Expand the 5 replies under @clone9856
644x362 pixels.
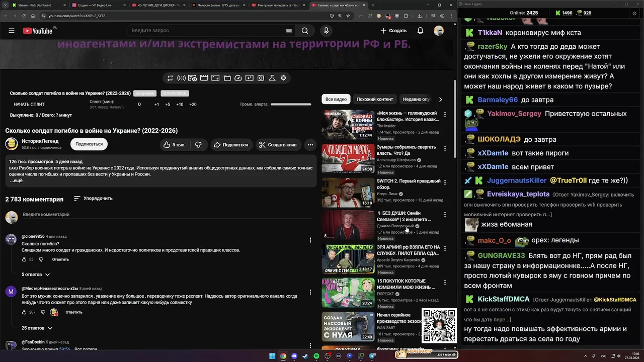pos(36,275)
